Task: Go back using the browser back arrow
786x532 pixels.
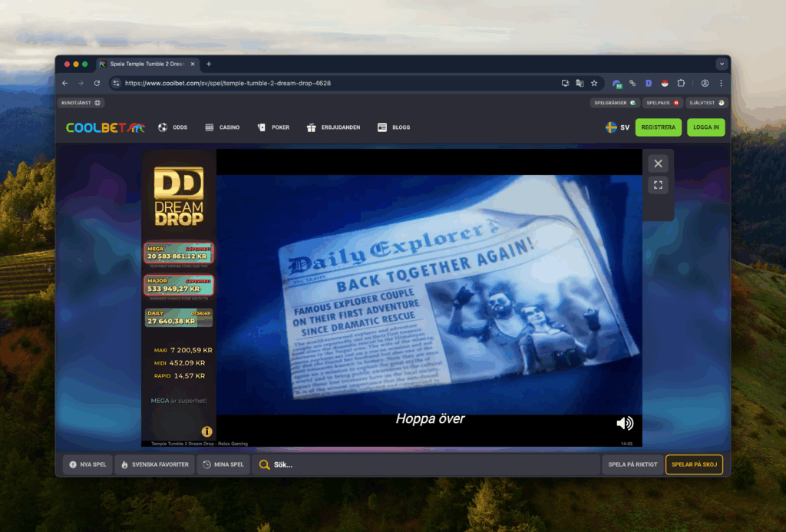Action: pyautogui.click(x=64, y=83)
